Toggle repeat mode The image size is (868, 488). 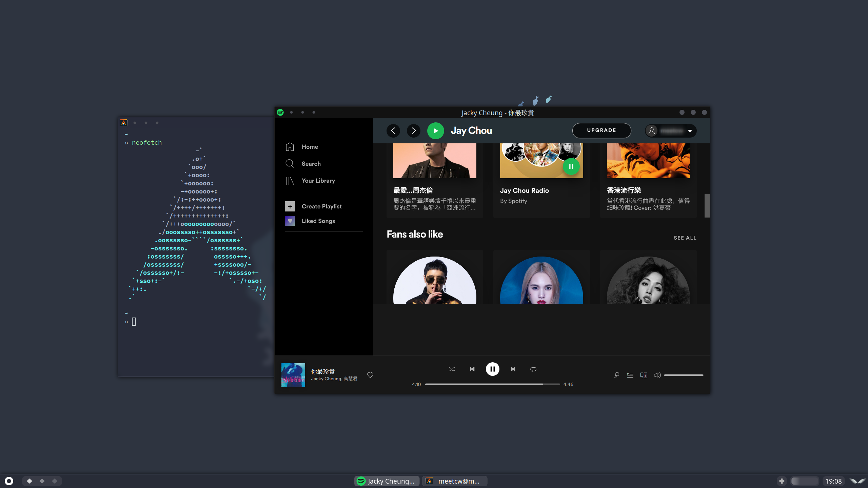tap(533, 369)
